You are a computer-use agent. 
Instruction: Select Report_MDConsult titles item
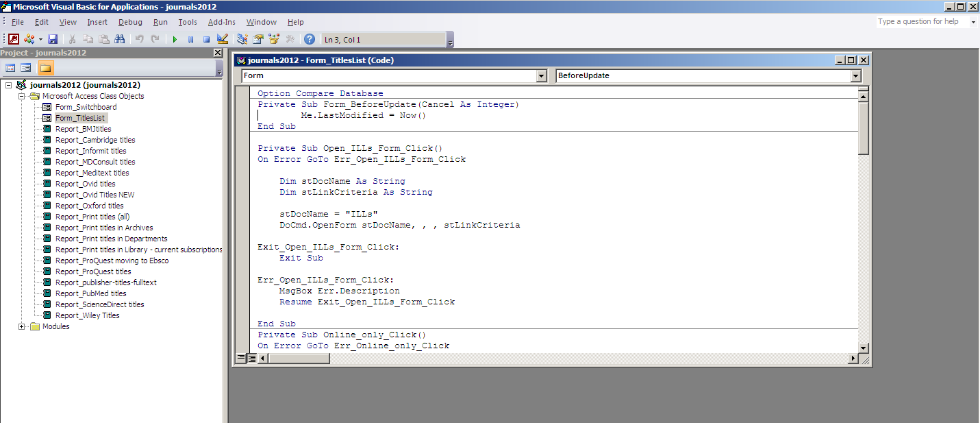(95, 162)
